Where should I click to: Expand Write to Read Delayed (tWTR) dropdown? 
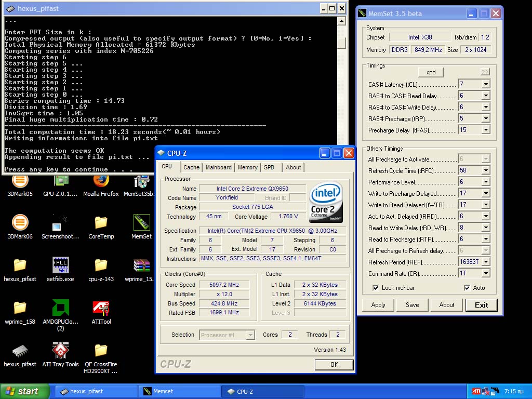click(x=486, y=205)
